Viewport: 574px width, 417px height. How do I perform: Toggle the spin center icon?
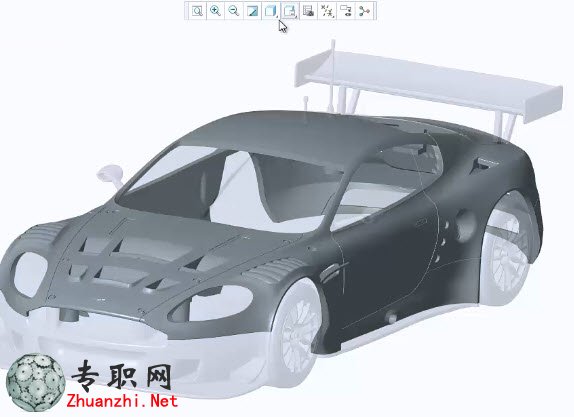coord(364,11)
